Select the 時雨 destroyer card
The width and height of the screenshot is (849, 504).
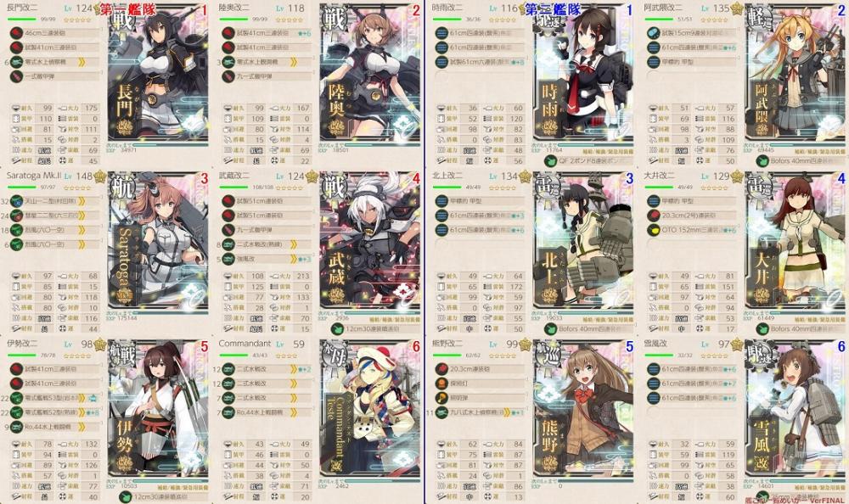coord(583,72)
